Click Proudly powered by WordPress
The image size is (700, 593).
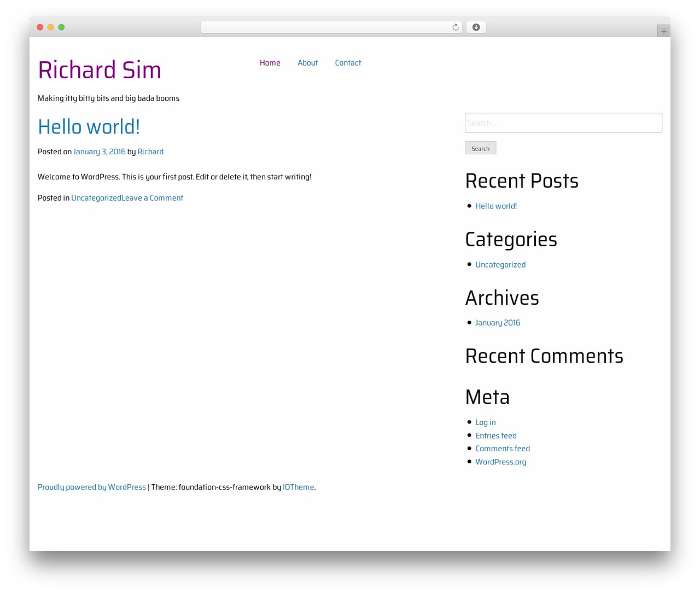click(x=92, y=487)
